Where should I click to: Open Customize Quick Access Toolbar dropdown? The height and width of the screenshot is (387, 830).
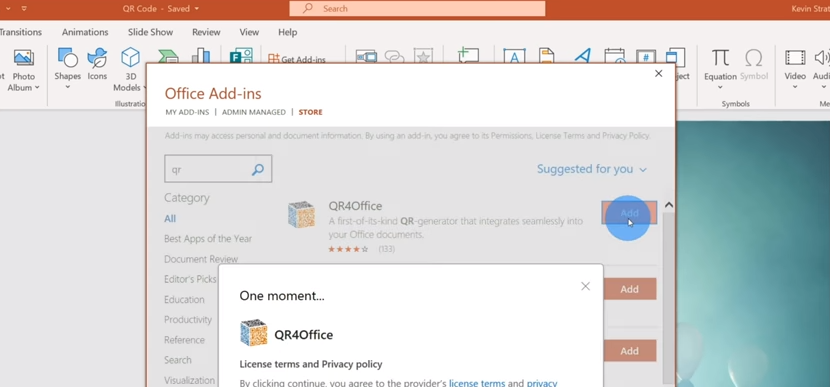point(24,8)
